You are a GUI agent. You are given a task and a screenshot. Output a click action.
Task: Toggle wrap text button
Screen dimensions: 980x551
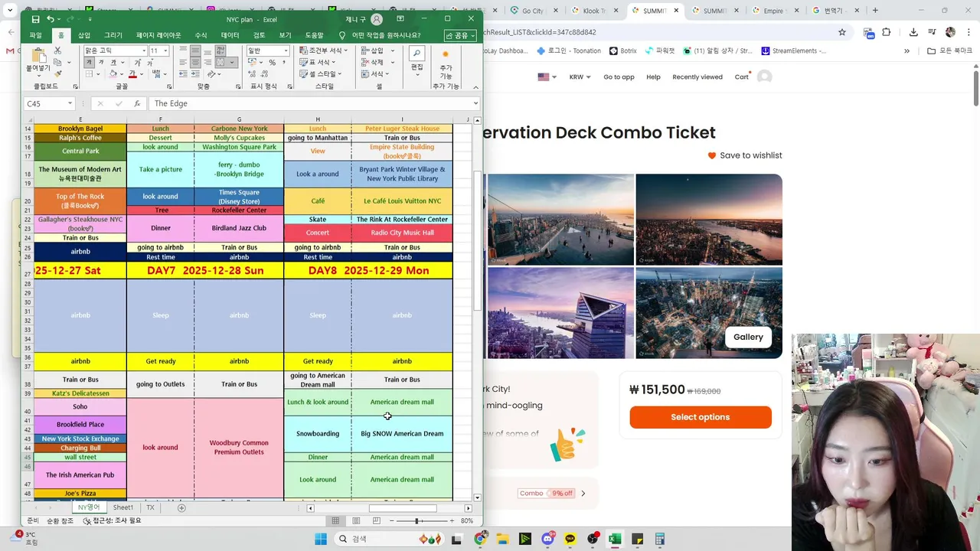pyautogui.click(x=220, y=51)
